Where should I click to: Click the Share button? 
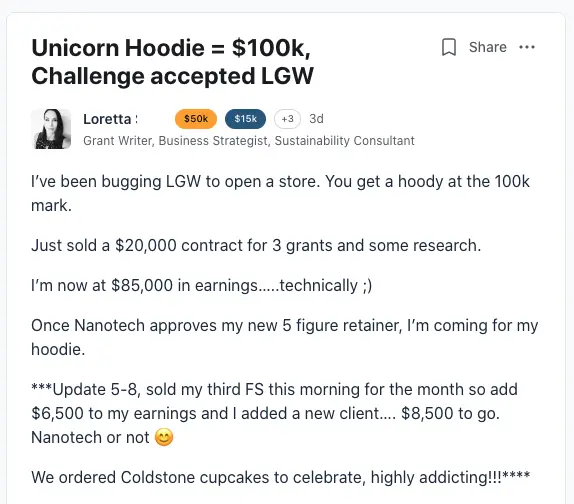(488, 47)
